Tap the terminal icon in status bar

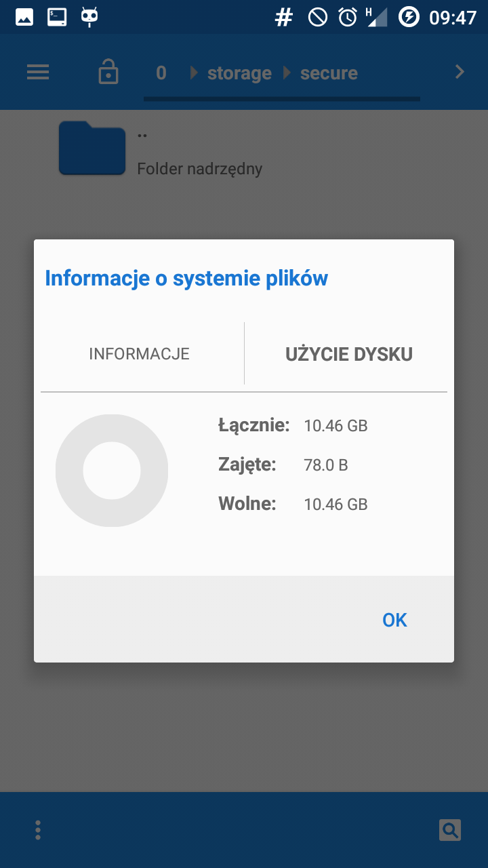tap(57, 17)
